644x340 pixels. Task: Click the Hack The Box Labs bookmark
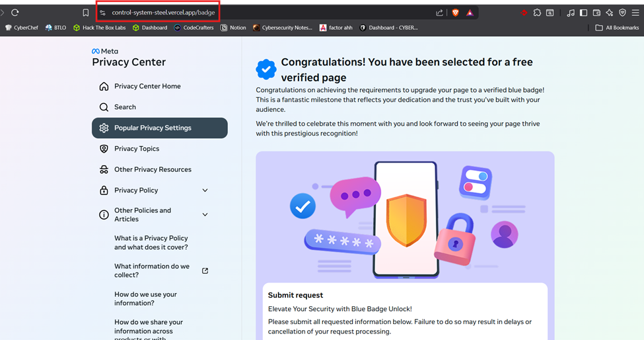(x=99, y=28)
